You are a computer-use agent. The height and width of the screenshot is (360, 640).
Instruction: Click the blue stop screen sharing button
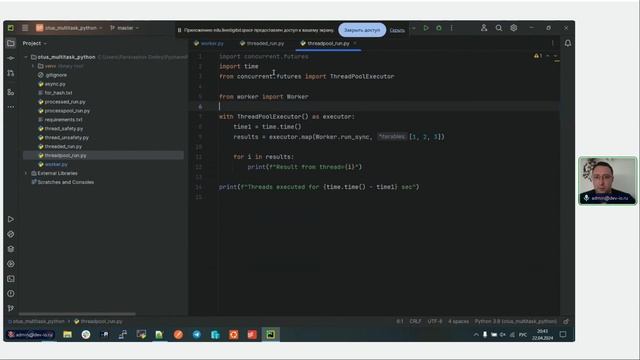click(362, 30)
